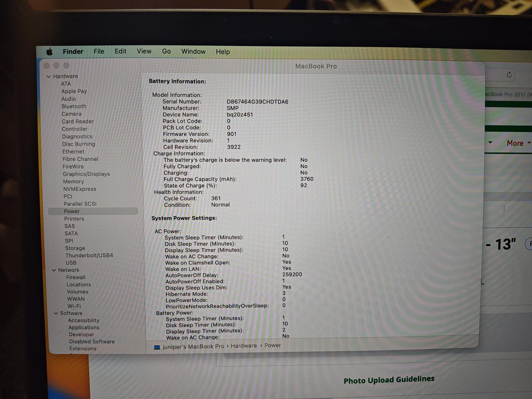Click the Photo Upload Guidelines heading

(389, 380)
